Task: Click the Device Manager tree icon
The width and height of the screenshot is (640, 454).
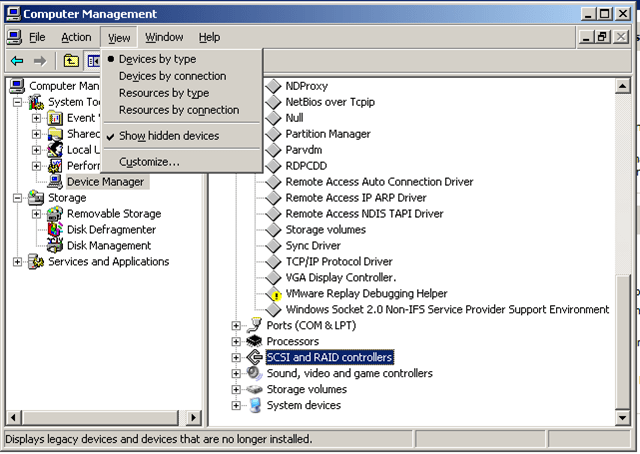Action: [x=54, y=182]
